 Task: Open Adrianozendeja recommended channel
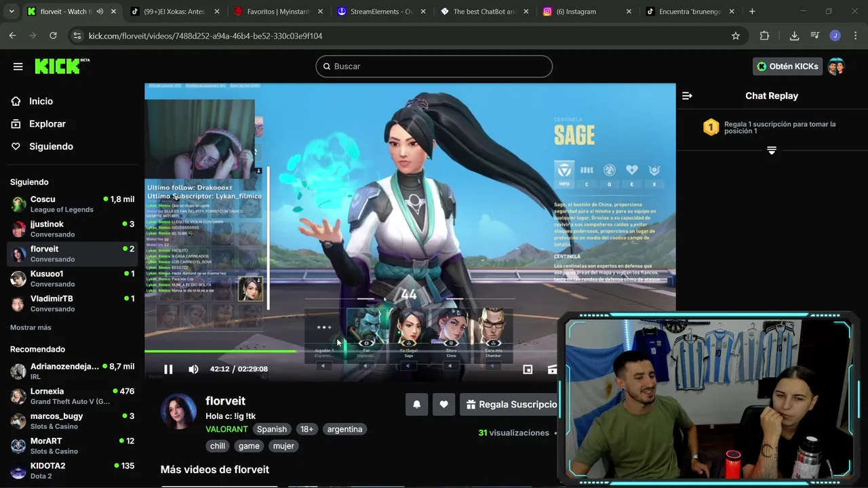[x=72, y=371]
